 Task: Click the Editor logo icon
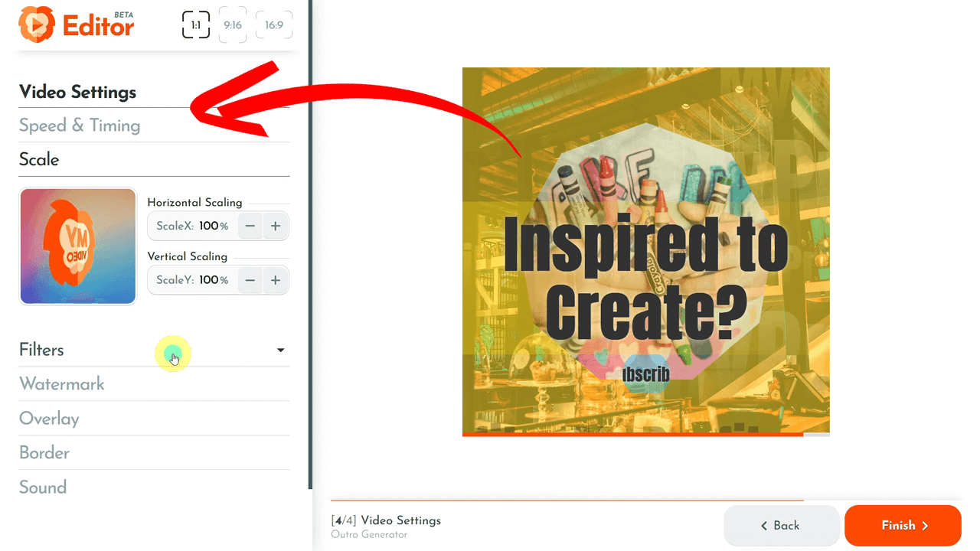[37, 24]
